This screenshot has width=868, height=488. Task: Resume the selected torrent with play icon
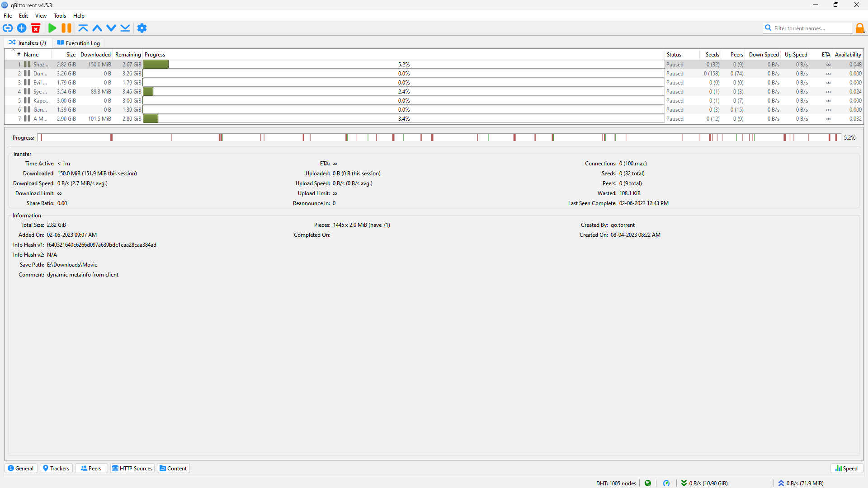pos(52,28)
